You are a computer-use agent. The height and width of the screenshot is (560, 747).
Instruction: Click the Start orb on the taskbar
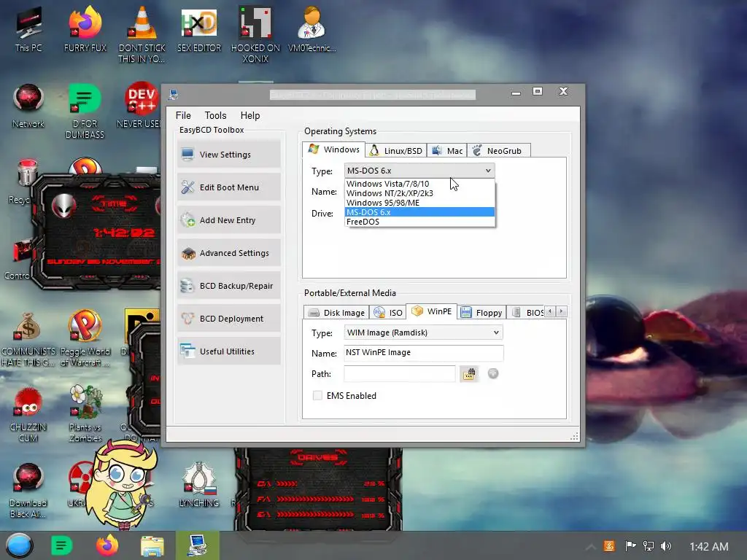point(20,545)
